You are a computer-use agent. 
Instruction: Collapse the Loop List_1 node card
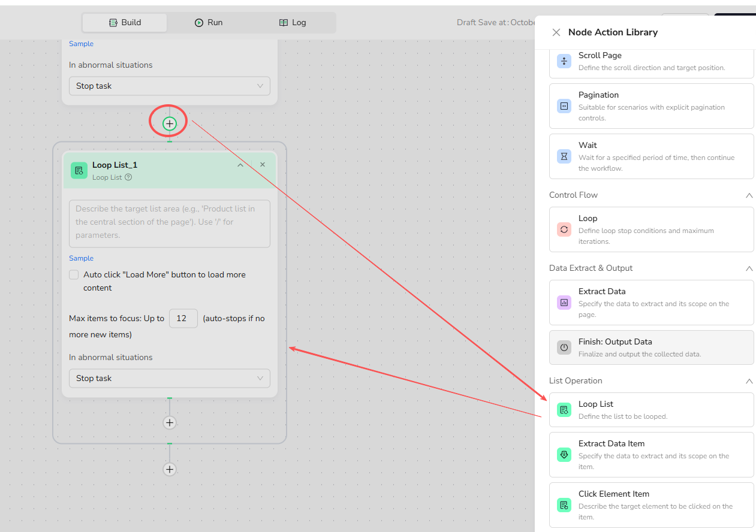(240, 165)
